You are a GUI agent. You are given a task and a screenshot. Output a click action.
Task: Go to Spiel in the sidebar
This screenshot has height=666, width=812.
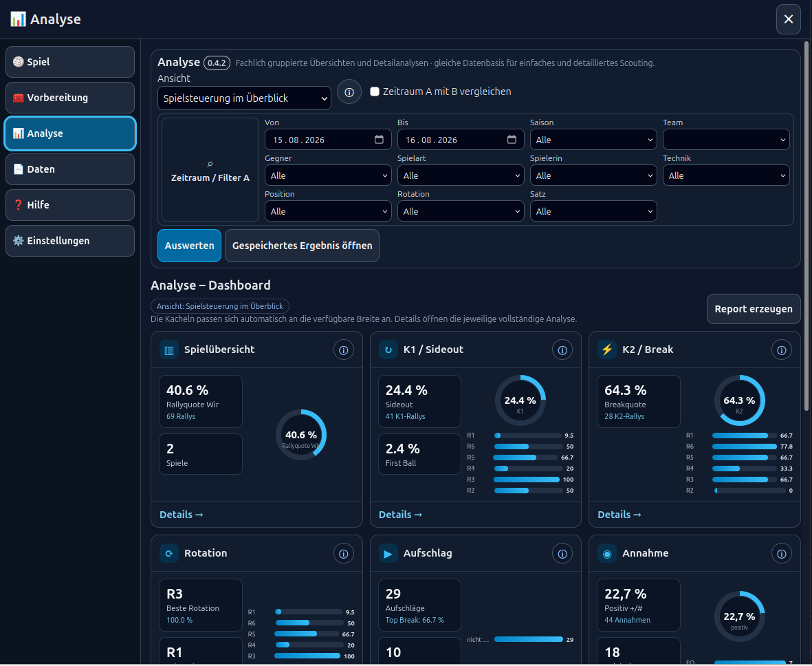point(70,62)
